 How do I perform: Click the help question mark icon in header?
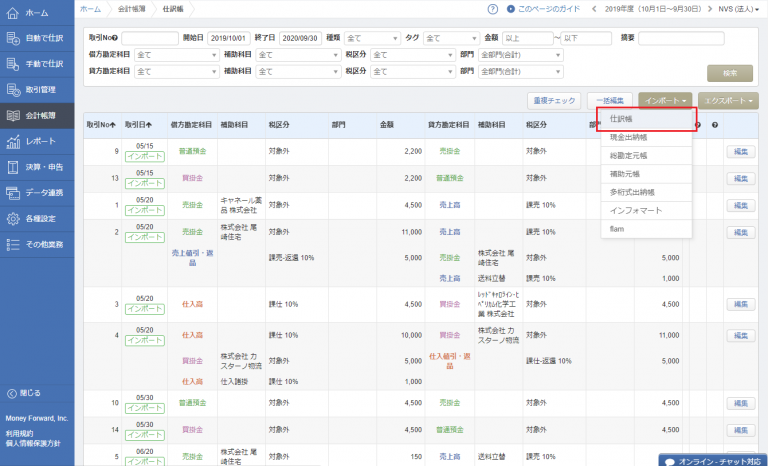coord(493,9)
